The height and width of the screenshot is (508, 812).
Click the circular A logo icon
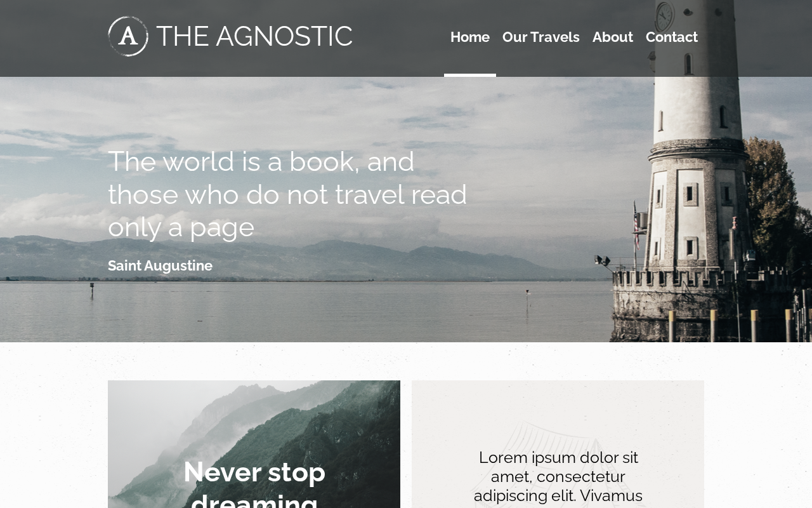128,36
